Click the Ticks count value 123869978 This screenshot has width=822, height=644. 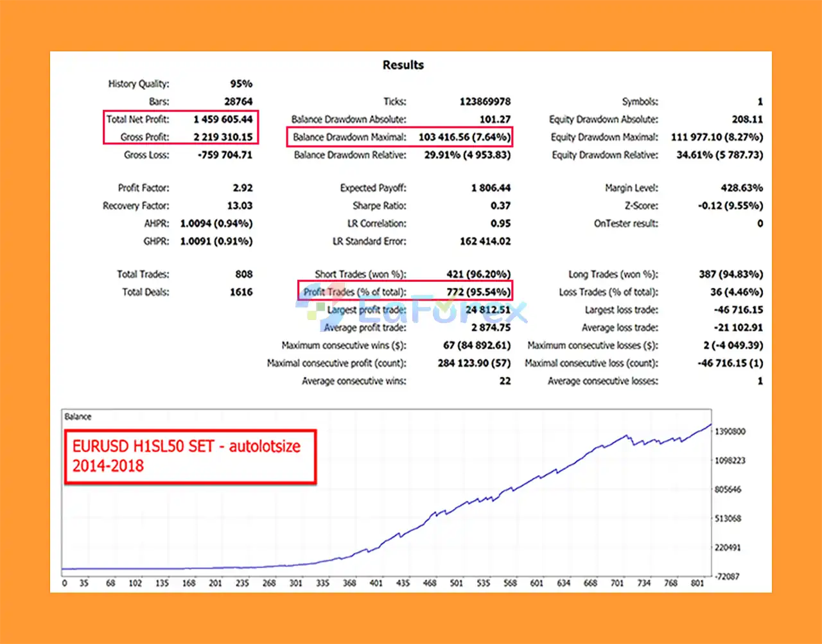485,101
